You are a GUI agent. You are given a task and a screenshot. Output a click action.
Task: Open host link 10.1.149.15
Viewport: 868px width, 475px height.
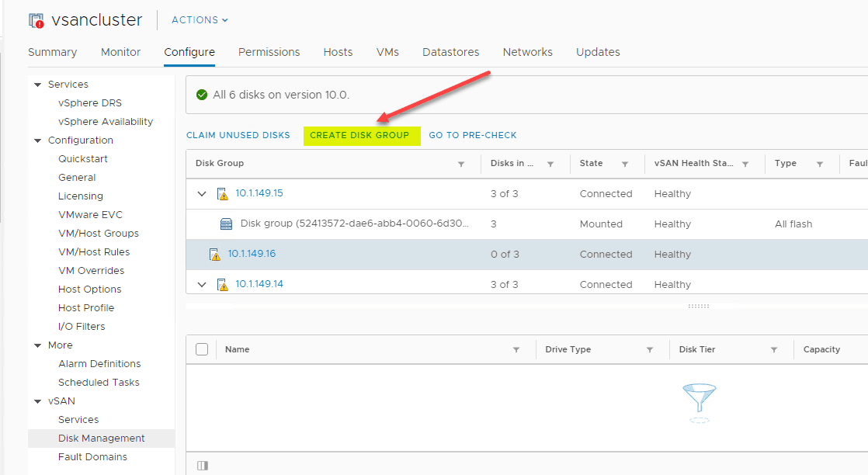coord(259,193)
